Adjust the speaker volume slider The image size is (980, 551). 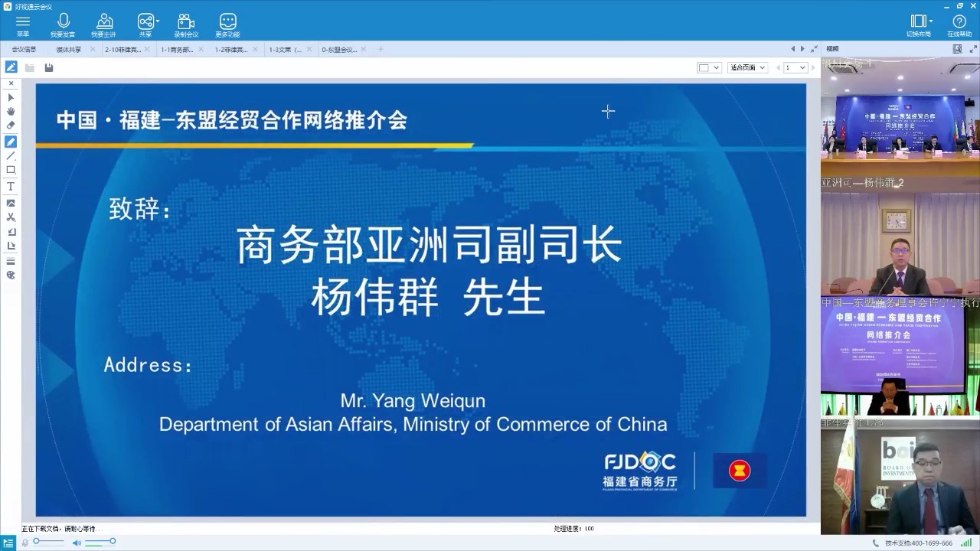pos(100,542)
